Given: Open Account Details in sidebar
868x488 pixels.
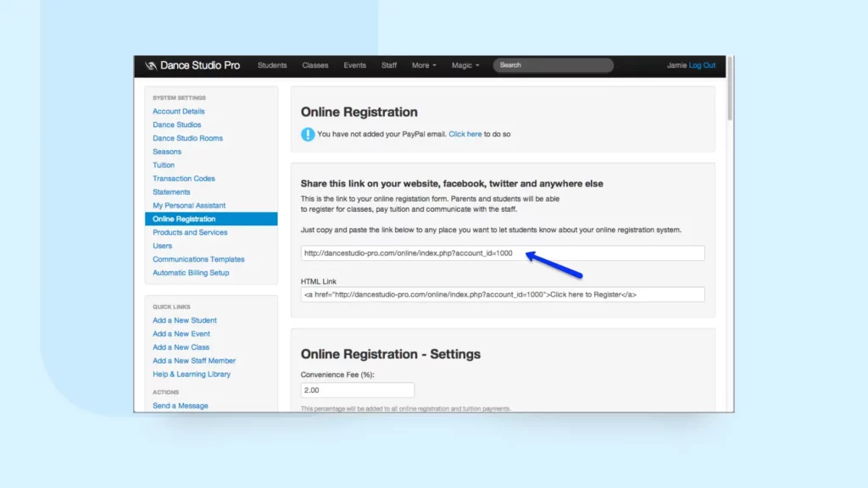Looking at the screenshot, I should 178,111.
